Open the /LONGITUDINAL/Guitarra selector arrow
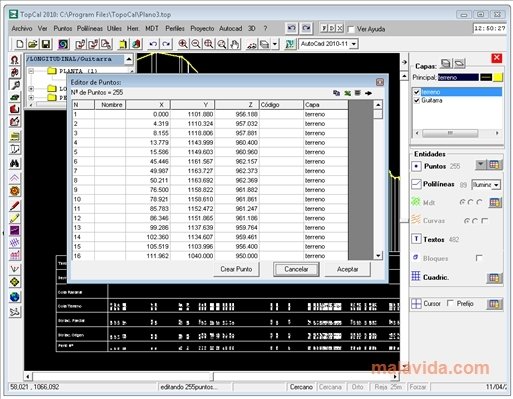This screenshot has width=513, height=399. 129,59
